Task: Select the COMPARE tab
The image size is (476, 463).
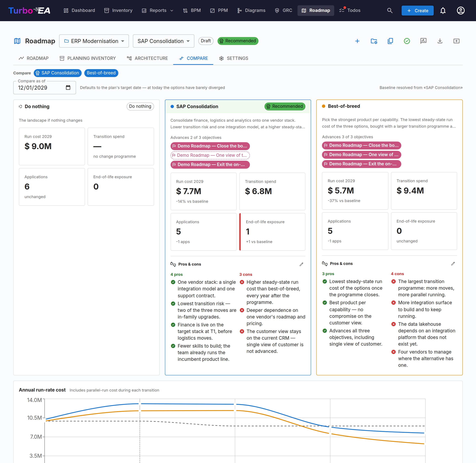Action: (x=193, y=58)
